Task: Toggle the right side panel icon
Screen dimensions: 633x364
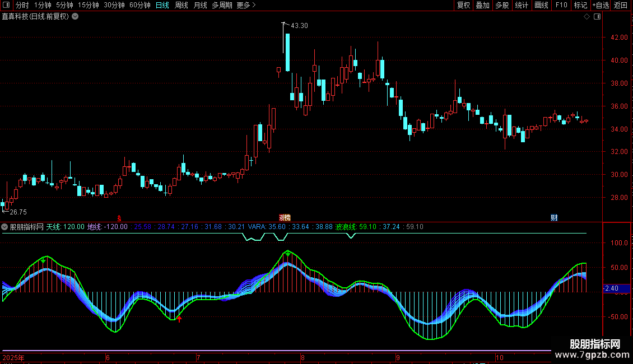Action: 597,17
